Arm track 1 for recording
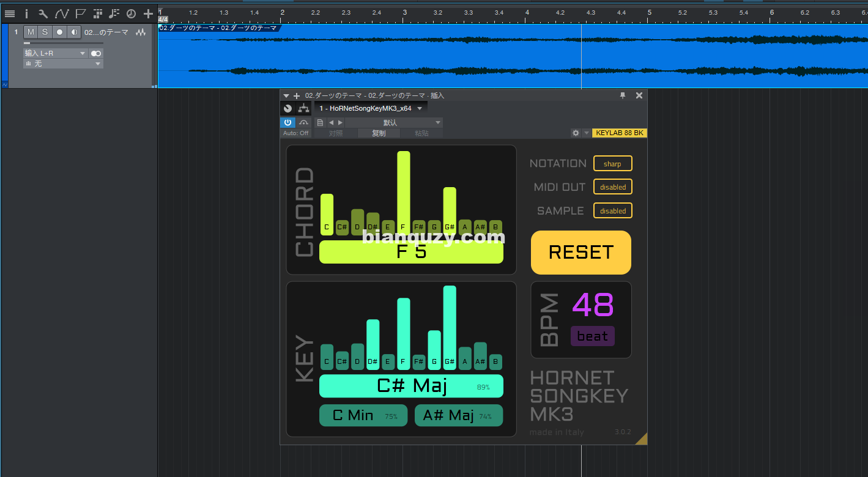Viewport: 868px width, 477px height. (59, 32)
